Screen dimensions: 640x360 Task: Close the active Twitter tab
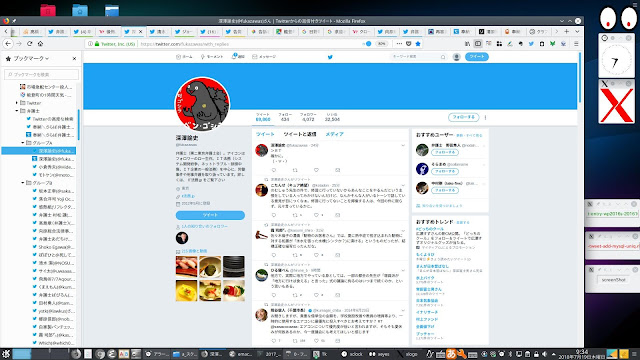click(x=141, y=31)
